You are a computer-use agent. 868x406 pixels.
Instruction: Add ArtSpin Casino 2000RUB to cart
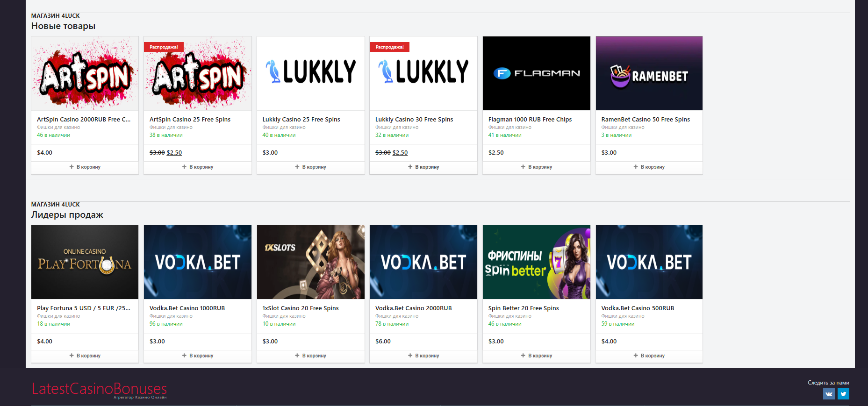85,167
